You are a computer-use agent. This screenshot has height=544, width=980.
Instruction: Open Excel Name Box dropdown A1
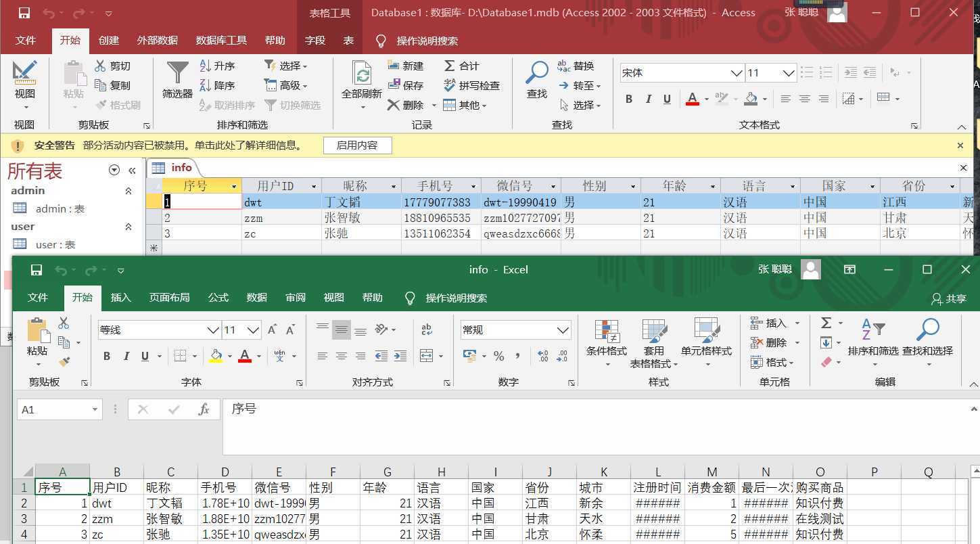tap(95, 409)
